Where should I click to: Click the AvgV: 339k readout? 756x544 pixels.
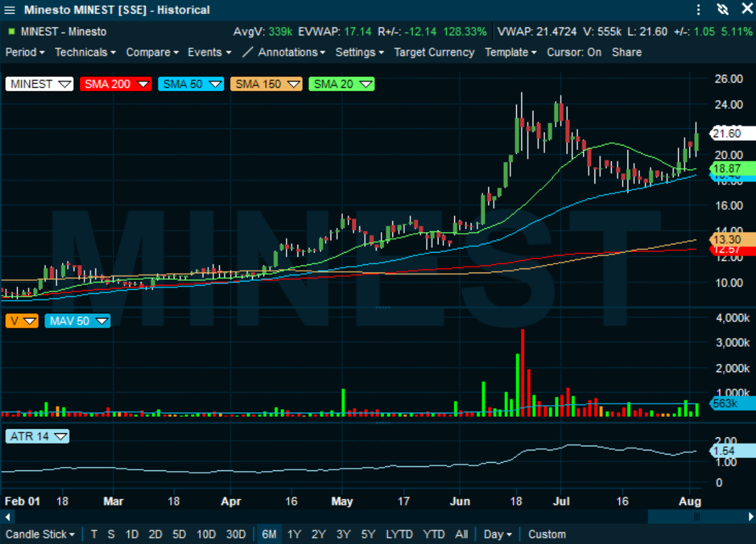pyautogui.click(x=263, y=31)
